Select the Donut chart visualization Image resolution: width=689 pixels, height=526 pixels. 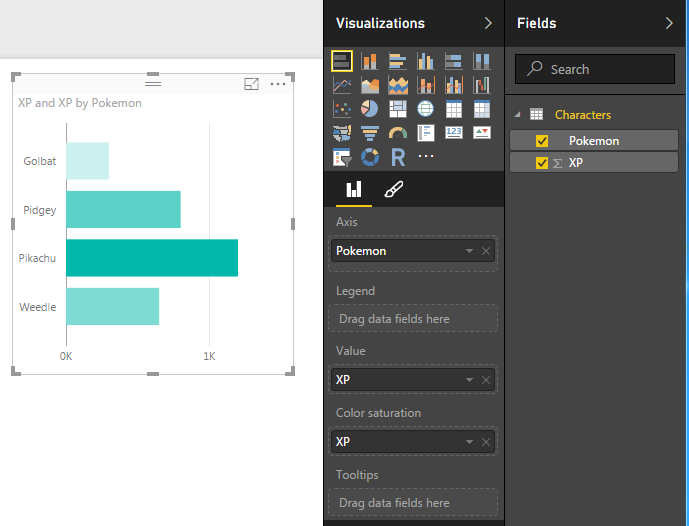(x=370, y=157)
